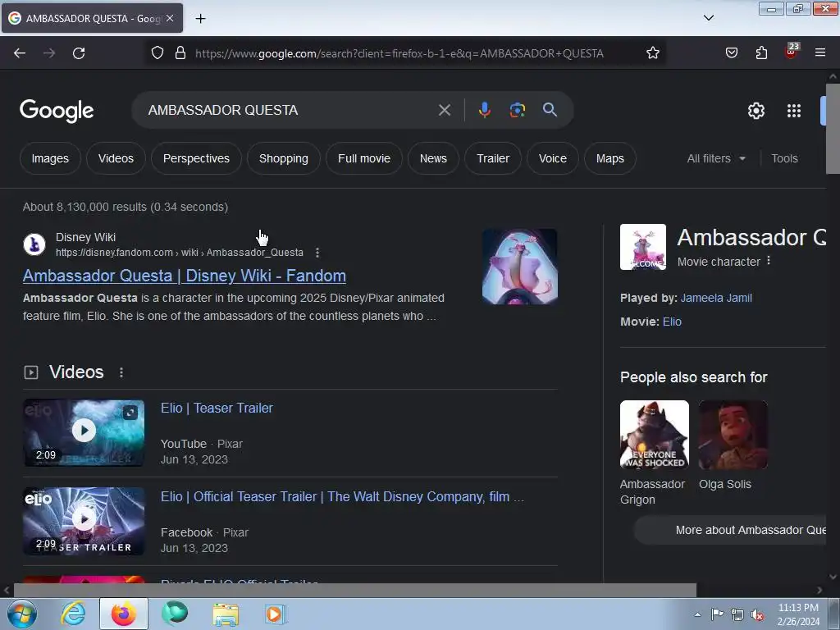Filter results by Videos
The image size is (840, 630).
point(116,158)
